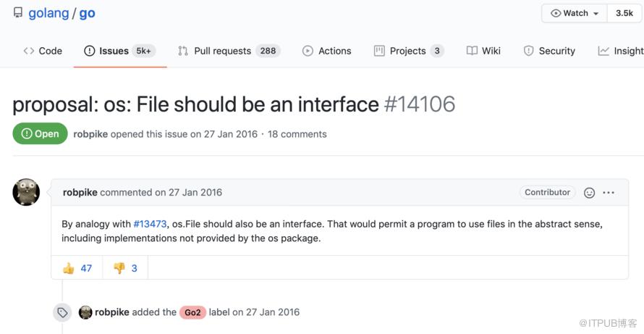Click the Code angle brackets icon
Image resolution: width=644 pixels, height=334 pixels.
[x=29, y=51]
